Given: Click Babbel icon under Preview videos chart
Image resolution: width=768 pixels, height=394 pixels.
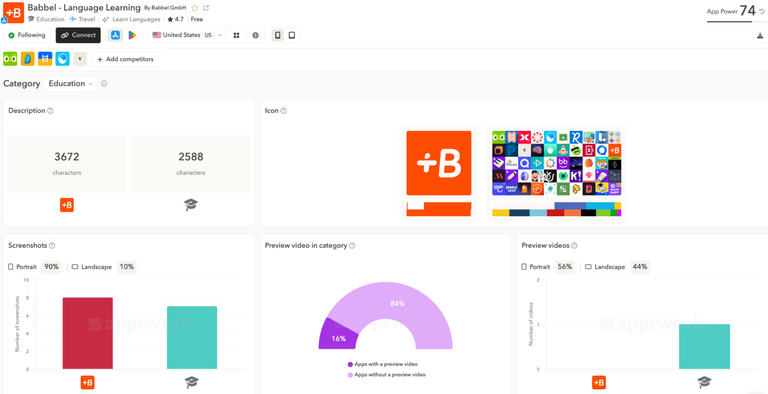Looking at the screenshot, I should pyautogui.click(x=599, y=383).
